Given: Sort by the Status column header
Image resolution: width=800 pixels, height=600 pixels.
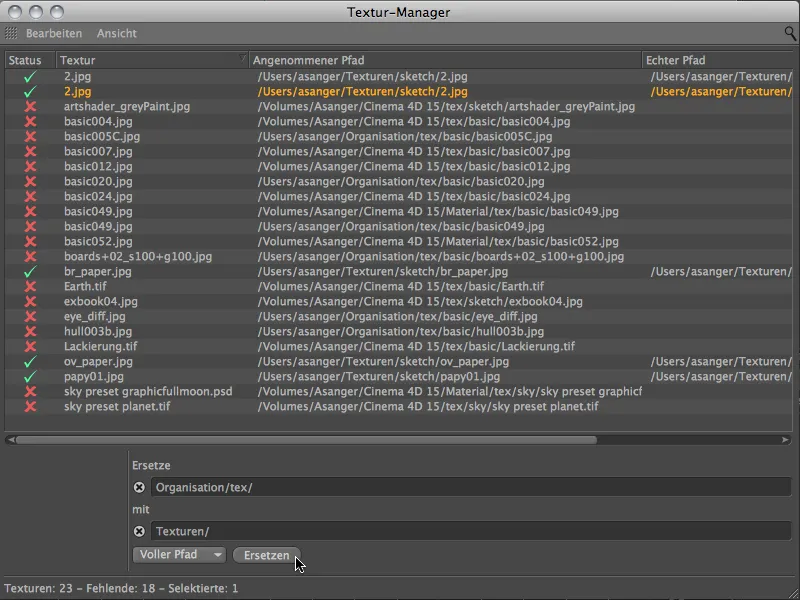Looking at the screenshot, I should [30, 60].
